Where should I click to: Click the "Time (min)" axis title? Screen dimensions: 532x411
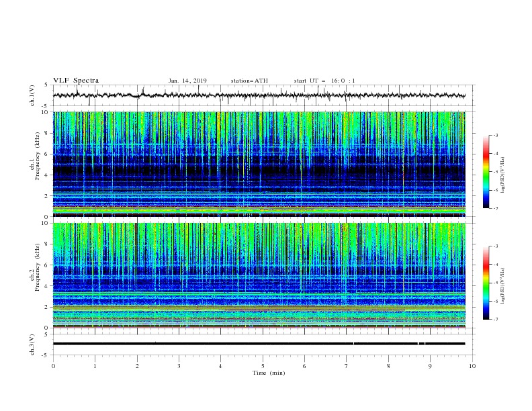coord(269,373)
